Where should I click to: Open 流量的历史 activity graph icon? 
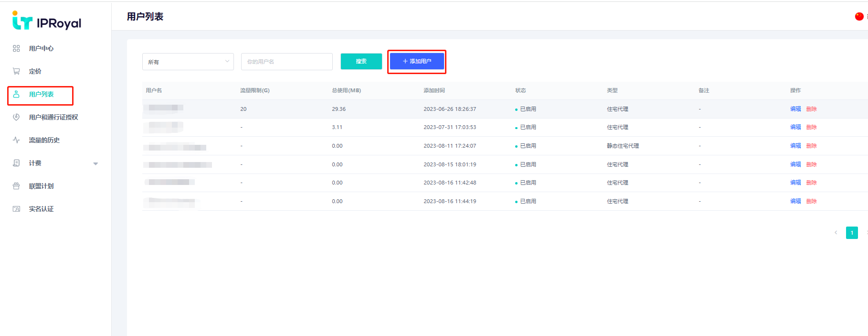point(16,140)
